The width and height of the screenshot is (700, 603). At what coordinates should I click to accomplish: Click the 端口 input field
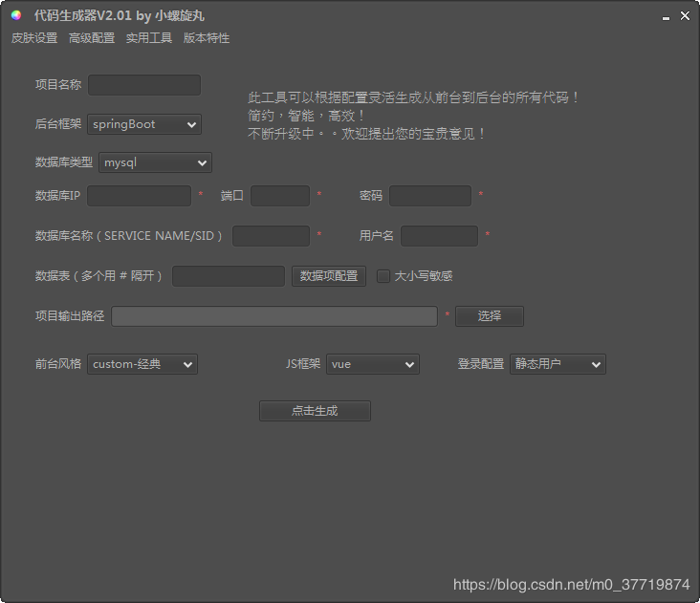[x=280, y=196]
